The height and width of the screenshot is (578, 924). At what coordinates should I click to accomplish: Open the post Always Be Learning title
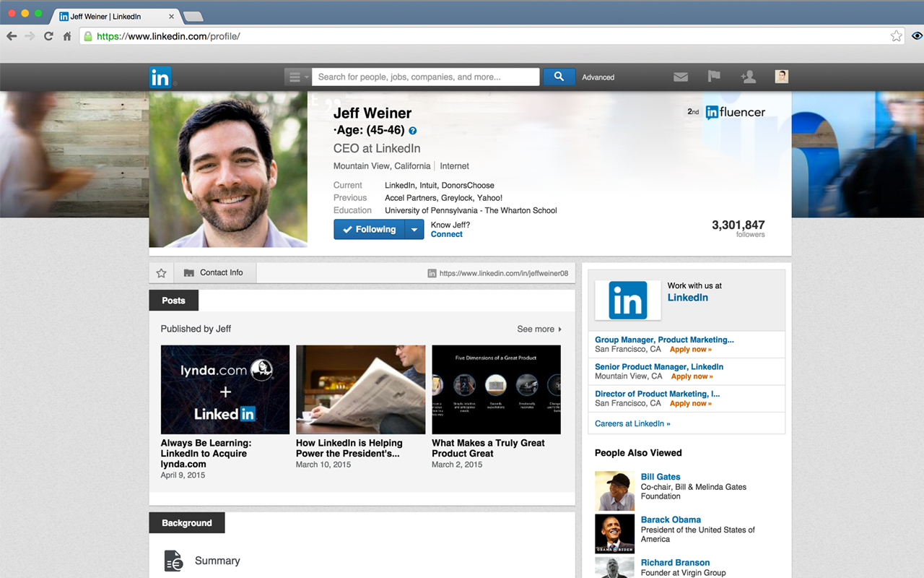(206, 454)
